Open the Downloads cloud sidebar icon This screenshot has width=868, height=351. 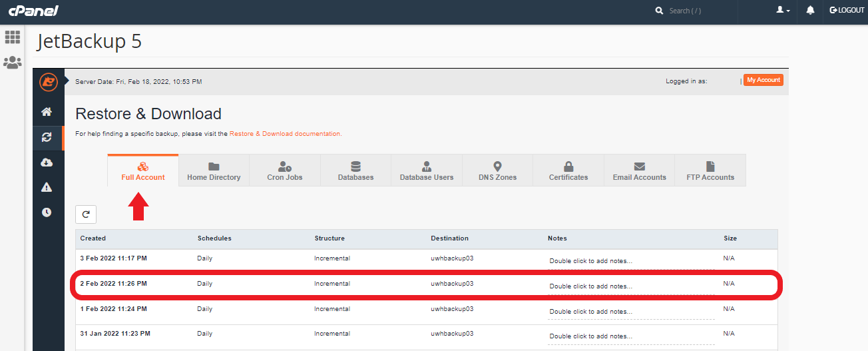click(x=47, y=163)
